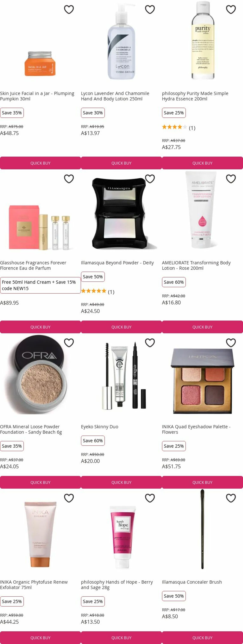This screenshot has width=243, height=644.
Task: Favorite the Eyeko Skinny Duo
Action: [x=150, y=343]
